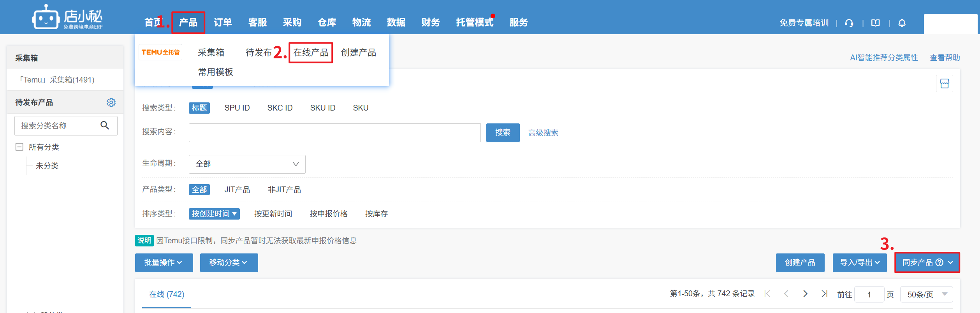Click the 搜索内容 text input field
This screenshot has width=980, height=313.
point(334,133)
